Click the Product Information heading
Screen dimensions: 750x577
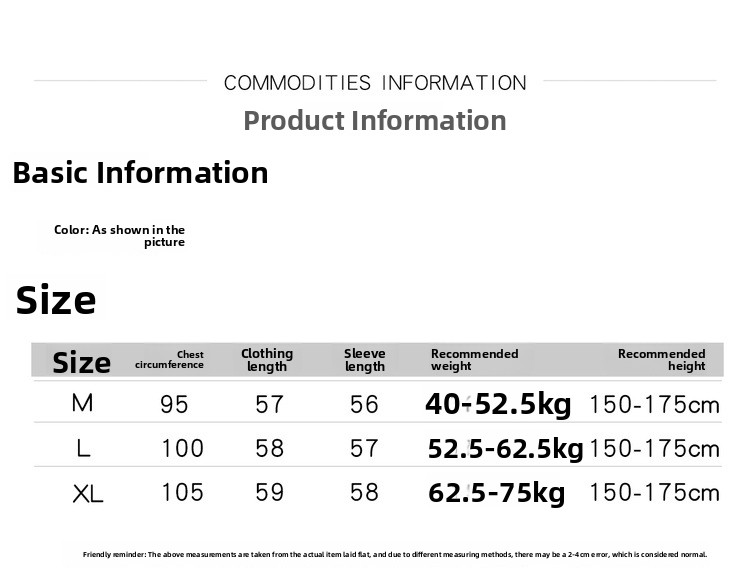tap(375, 121)
